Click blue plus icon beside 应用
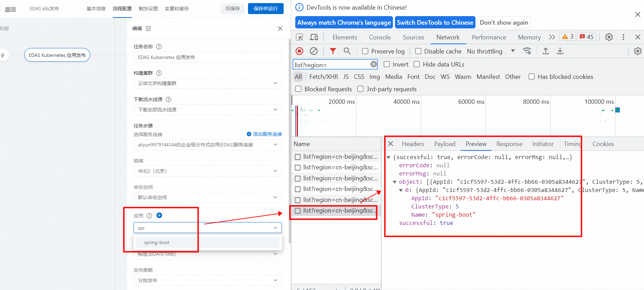 (159, 215)
